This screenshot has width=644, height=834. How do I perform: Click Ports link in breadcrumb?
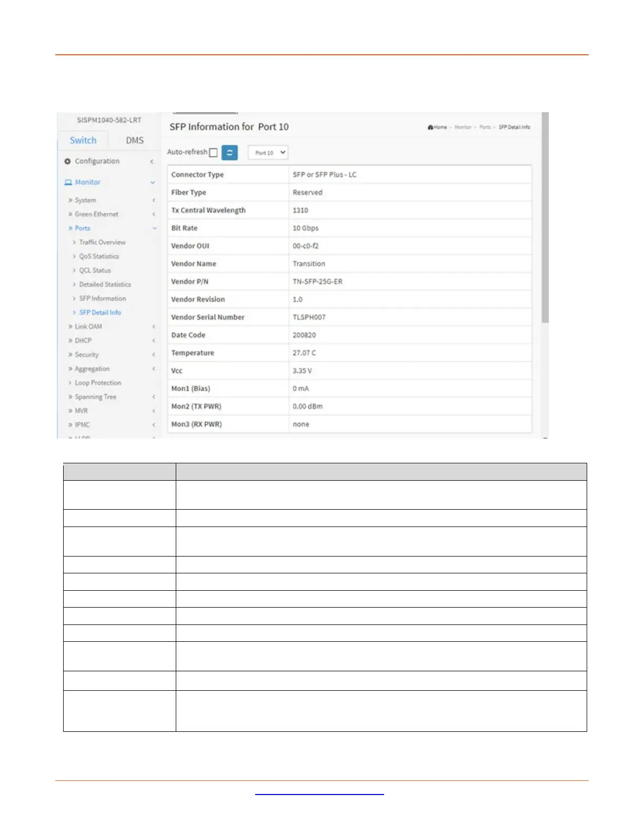485,127
